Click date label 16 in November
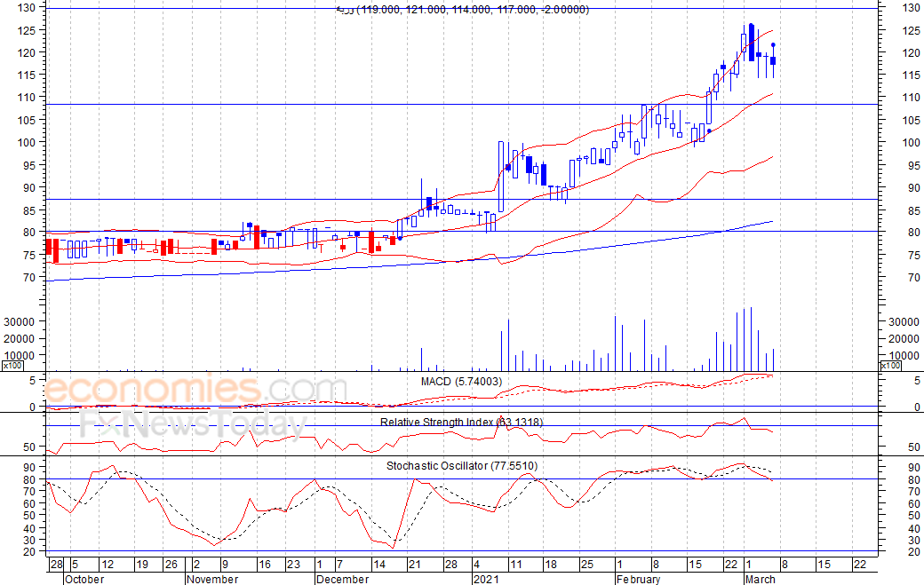Viewport: 924px width, 585px height. pyautogui.click(x=265, y=565)
